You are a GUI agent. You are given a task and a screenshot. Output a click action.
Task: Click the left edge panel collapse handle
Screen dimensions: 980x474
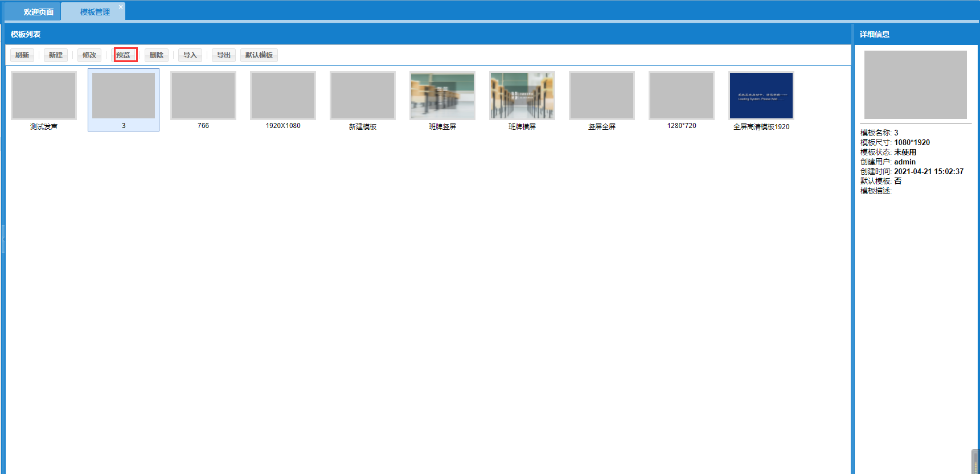3,239
